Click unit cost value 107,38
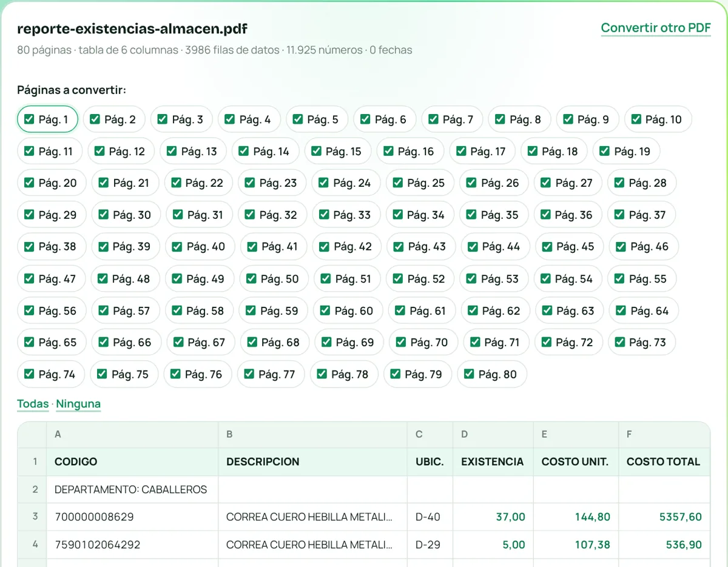 click(576, 545)
